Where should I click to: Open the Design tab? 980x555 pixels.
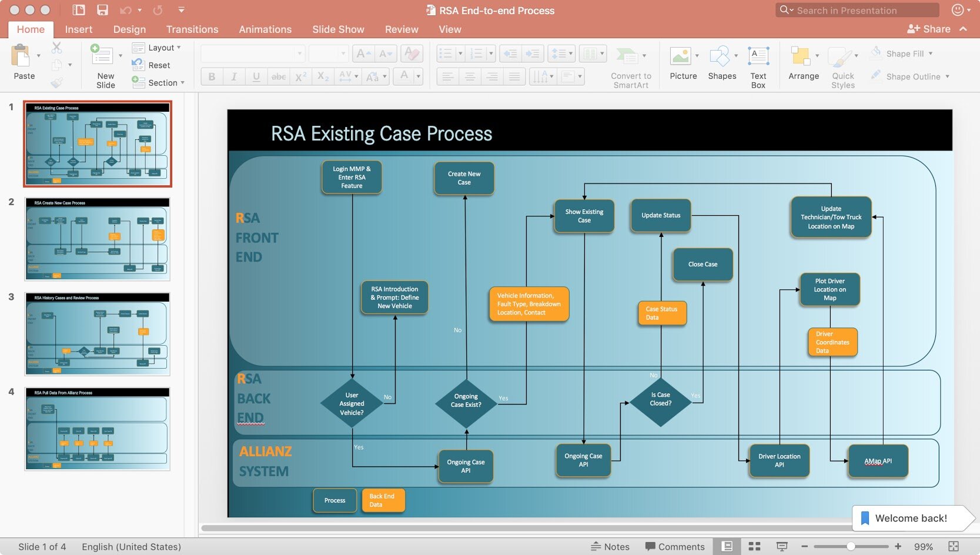point(129,29)
